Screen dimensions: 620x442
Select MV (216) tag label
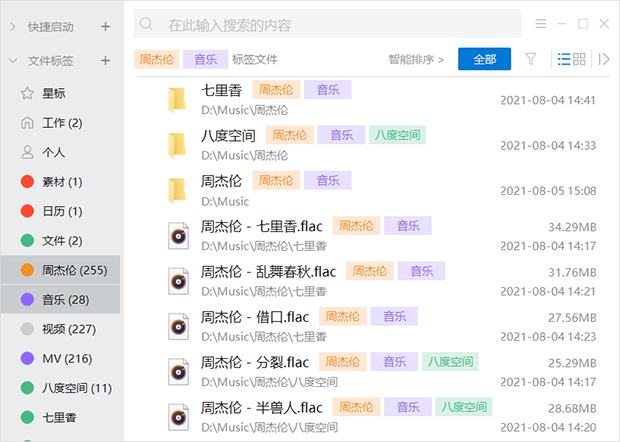68,359
